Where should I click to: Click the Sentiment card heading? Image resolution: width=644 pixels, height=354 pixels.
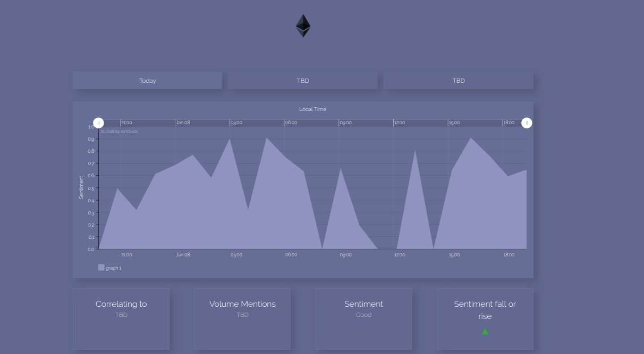363,304
